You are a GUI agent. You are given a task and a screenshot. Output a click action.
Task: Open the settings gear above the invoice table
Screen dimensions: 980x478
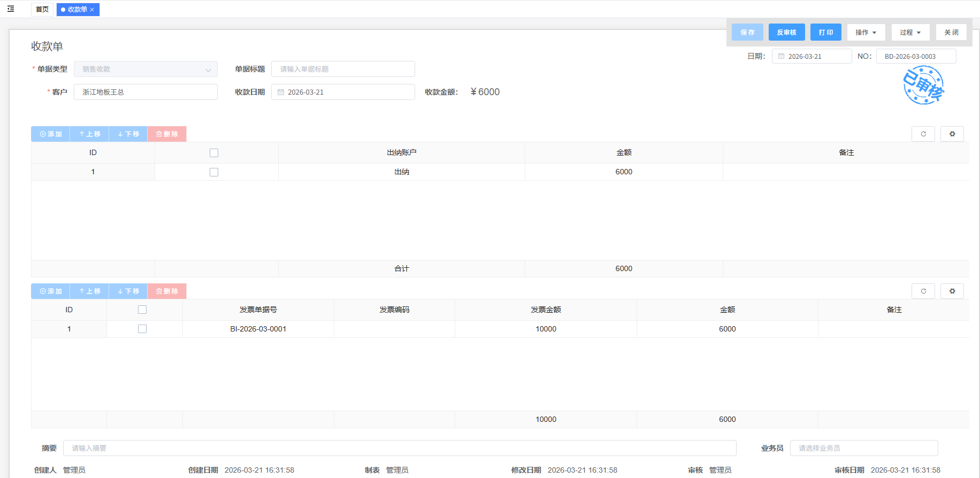952,291
